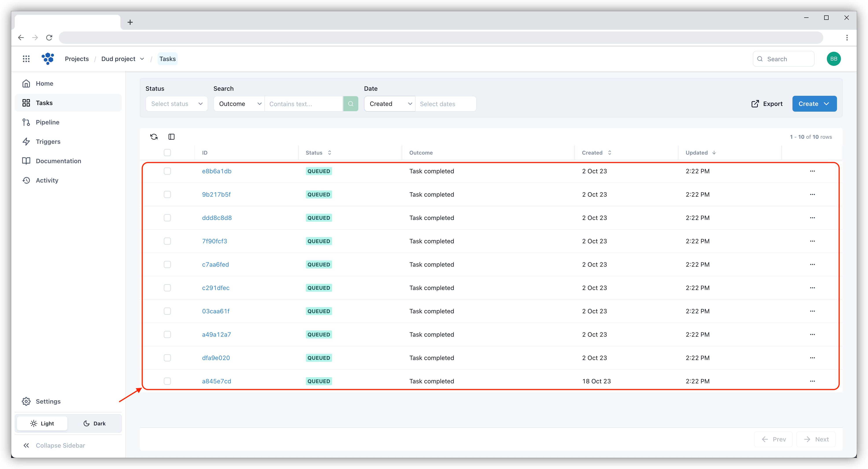Open the column visibility settings icon

[x=172, y=137]
